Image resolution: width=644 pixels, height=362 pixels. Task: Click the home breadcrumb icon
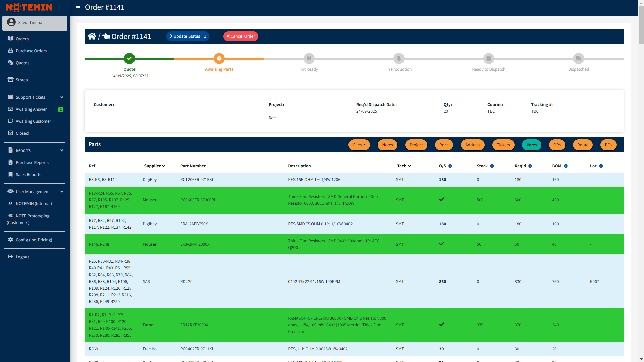(92, 36)
